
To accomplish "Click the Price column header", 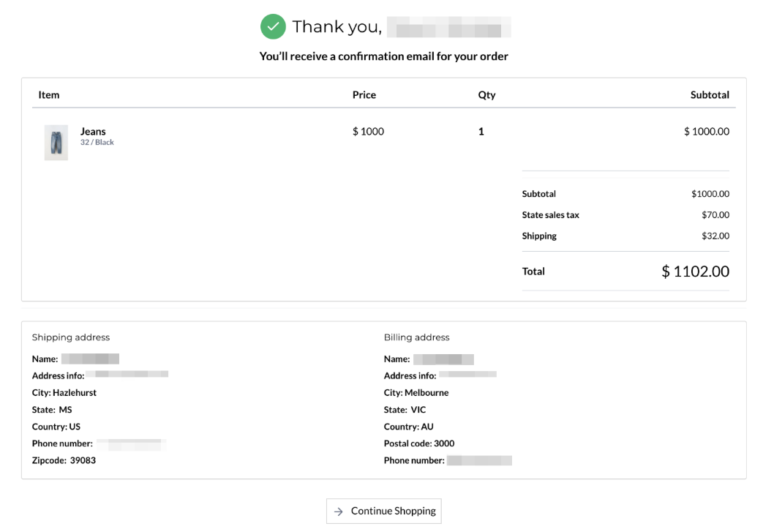I will click(364, 94).
